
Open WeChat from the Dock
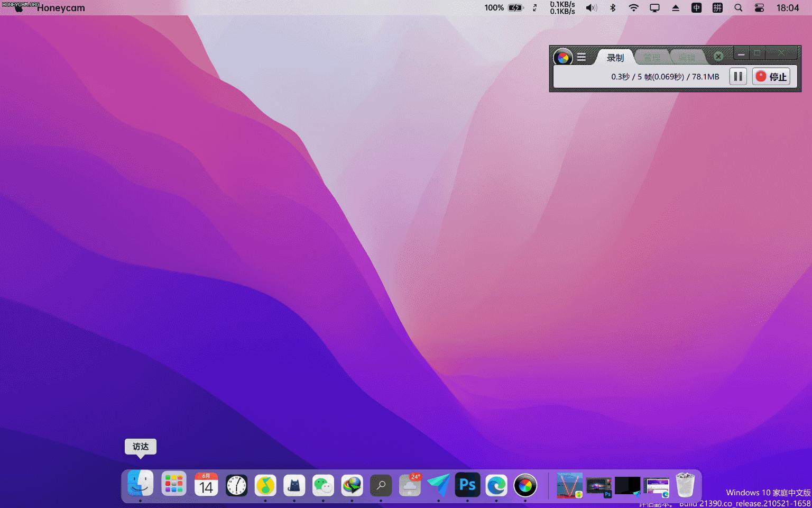323,485
